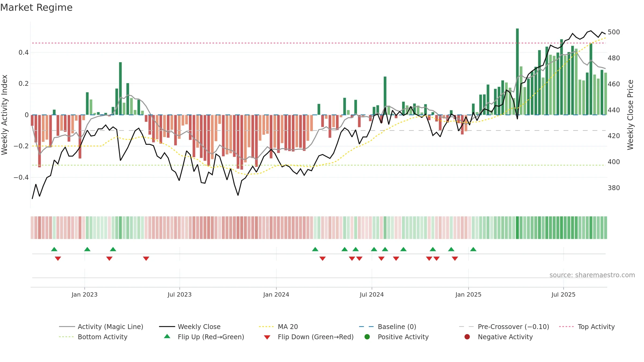Click the −0.2 activity axis tick label
This screenshot has width=644, height=362.
21,146
